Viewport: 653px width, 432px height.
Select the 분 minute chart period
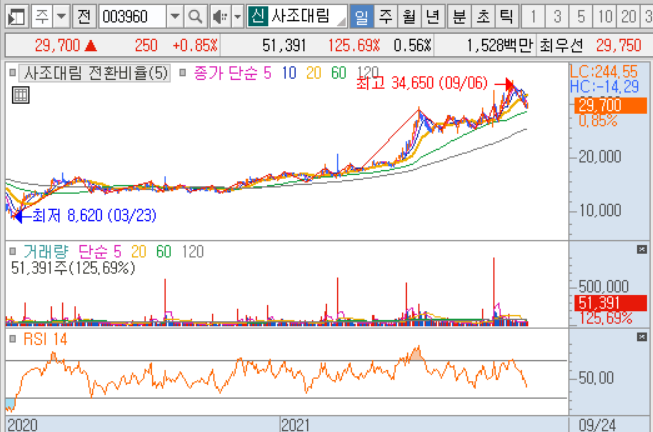coord(459,17)
